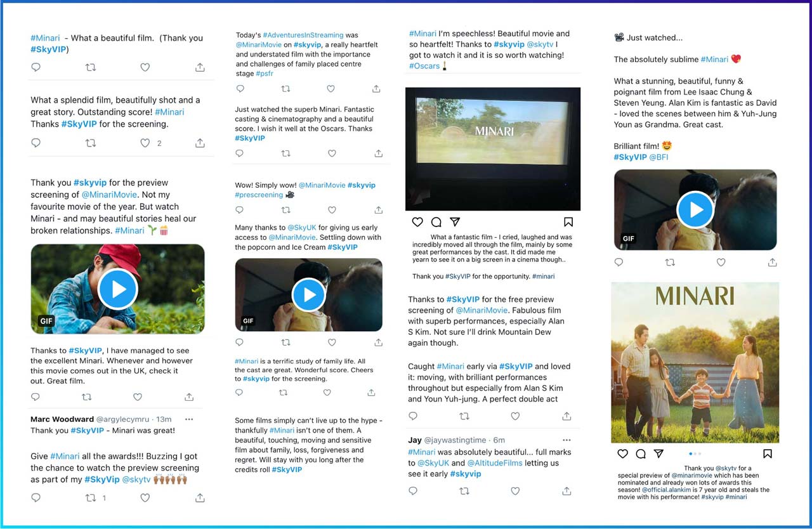Like the 'Wow! Simply wow!' tweet
This screenshot has width=812, height=529.
point(332,210)
